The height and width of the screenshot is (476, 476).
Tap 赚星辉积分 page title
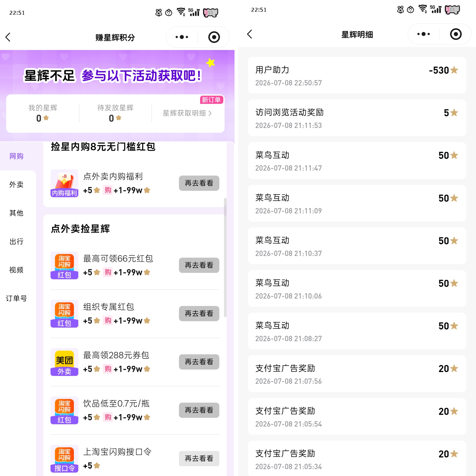point(115,38)
